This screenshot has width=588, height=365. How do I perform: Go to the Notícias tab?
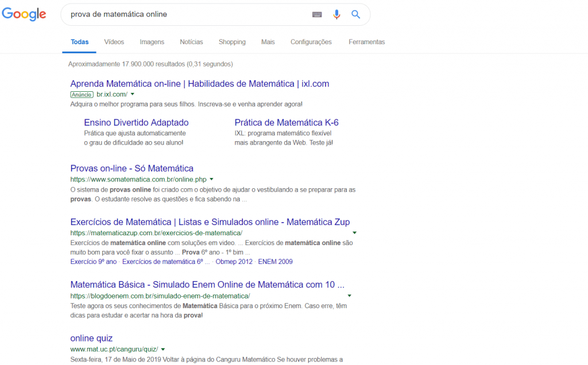(x=191, y=42)
